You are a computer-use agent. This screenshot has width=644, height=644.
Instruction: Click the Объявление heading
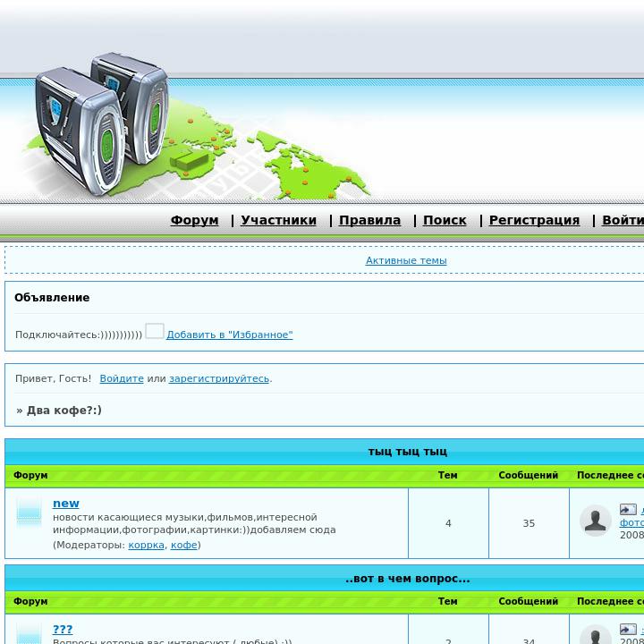(52, 297)
